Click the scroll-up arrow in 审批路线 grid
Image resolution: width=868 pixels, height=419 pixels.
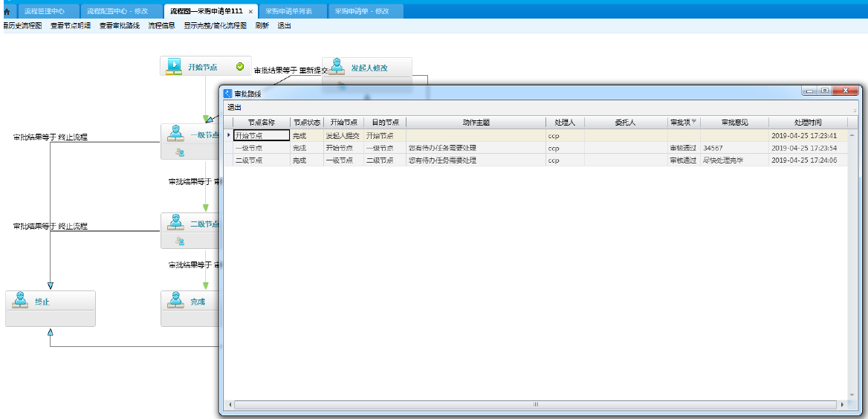pos(852,135)
